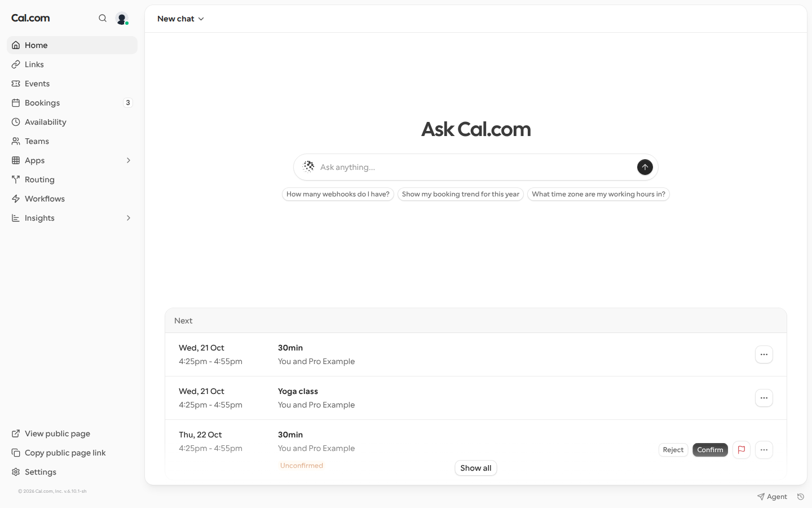Click the Workflows lightning bolt icon
The height and width of the screenshot is (508, 812).
click(16, 199)
